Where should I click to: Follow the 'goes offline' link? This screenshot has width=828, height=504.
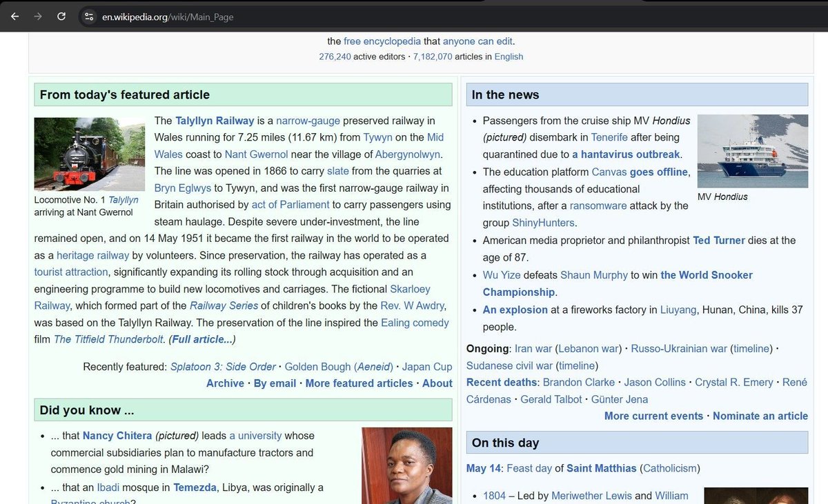658,172
